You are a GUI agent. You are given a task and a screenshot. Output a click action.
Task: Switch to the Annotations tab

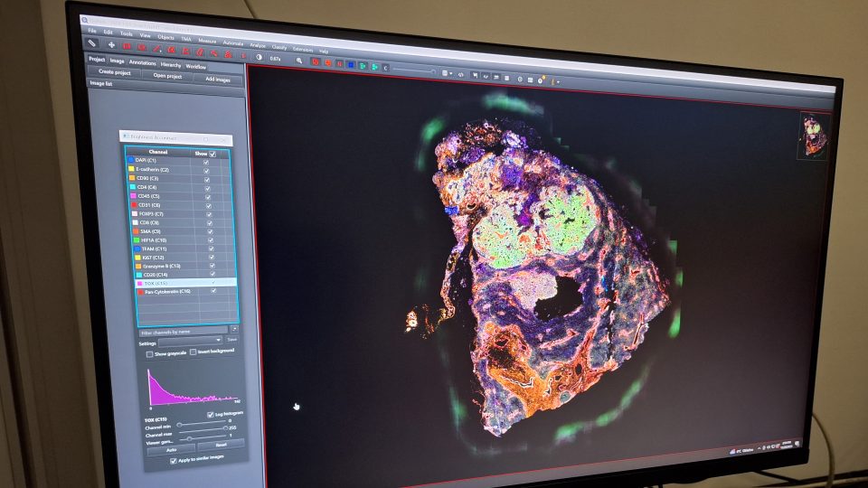[x=143, y=62]
